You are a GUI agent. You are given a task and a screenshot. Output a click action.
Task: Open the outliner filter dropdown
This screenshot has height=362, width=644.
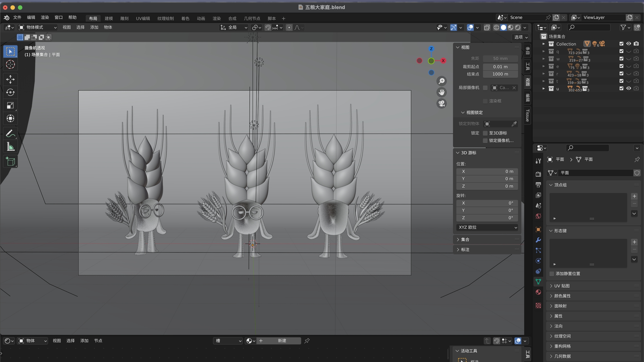(x=625, y=28)
